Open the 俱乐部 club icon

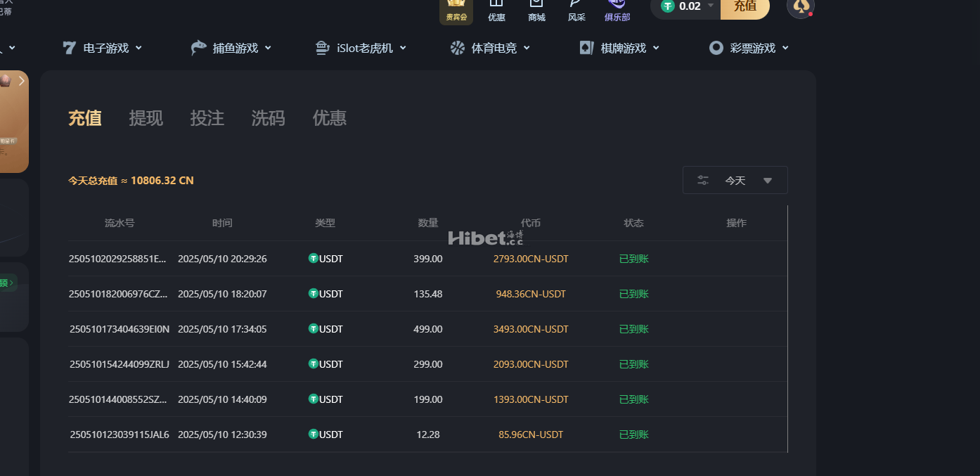[617, 4]
